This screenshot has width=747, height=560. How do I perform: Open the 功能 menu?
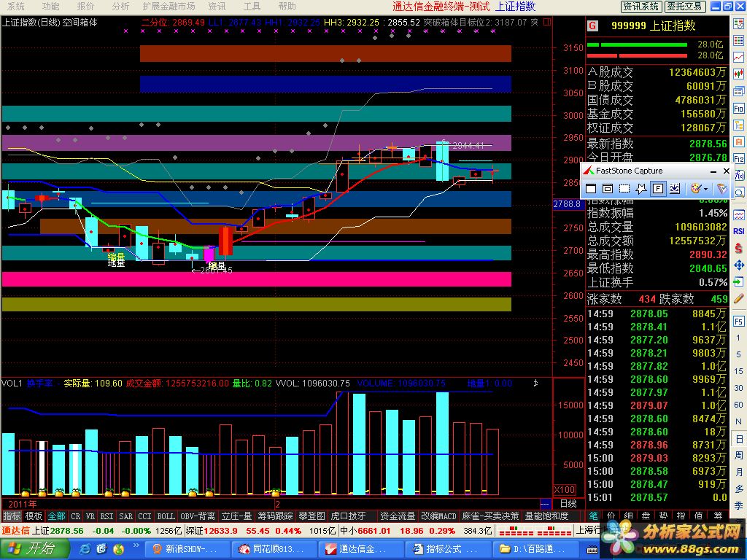51,6
